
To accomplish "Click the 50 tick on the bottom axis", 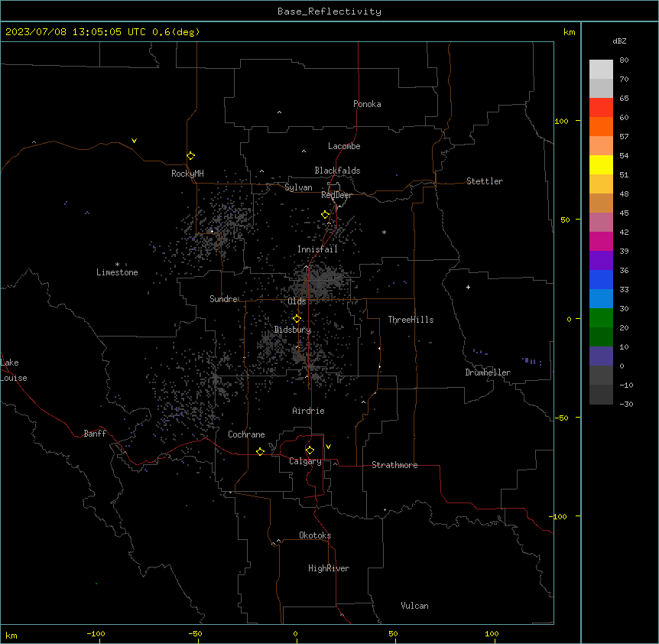I will pyautogui.click(x=393, y=633).
